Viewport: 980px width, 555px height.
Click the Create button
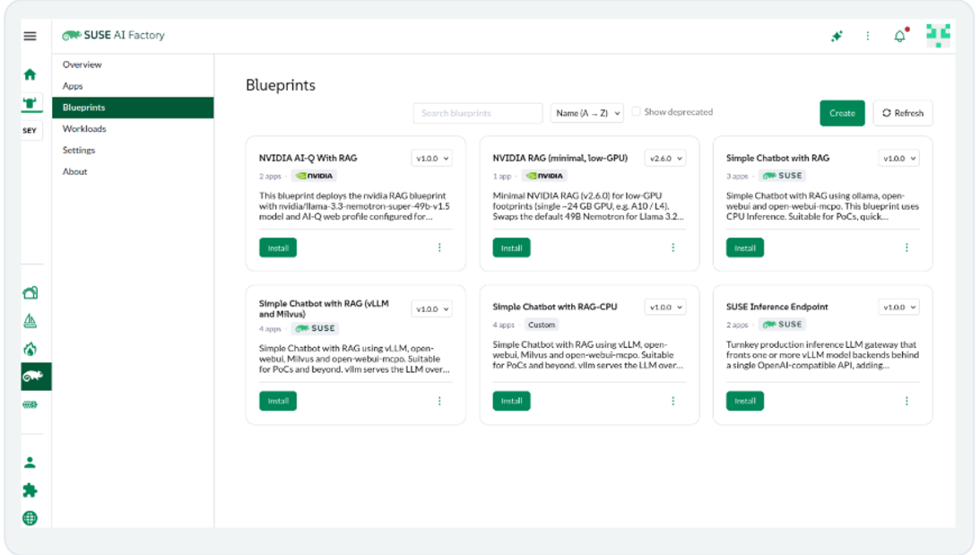click(x=842, y=113)
